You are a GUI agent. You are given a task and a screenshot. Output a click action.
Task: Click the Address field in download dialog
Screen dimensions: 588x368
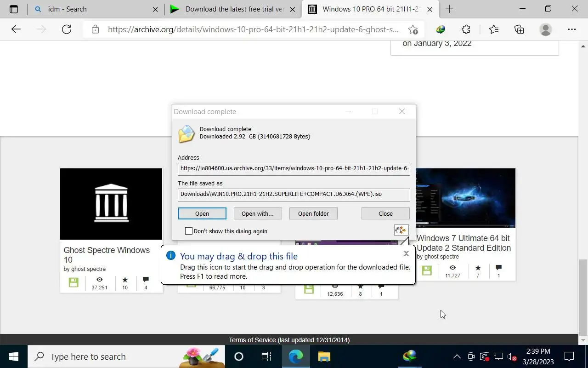click(294, 169)
